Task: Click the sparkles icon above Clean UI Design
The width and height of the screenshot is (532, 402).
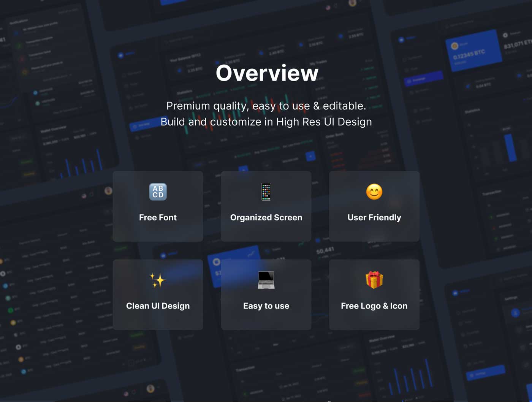Action: (158, 280)
